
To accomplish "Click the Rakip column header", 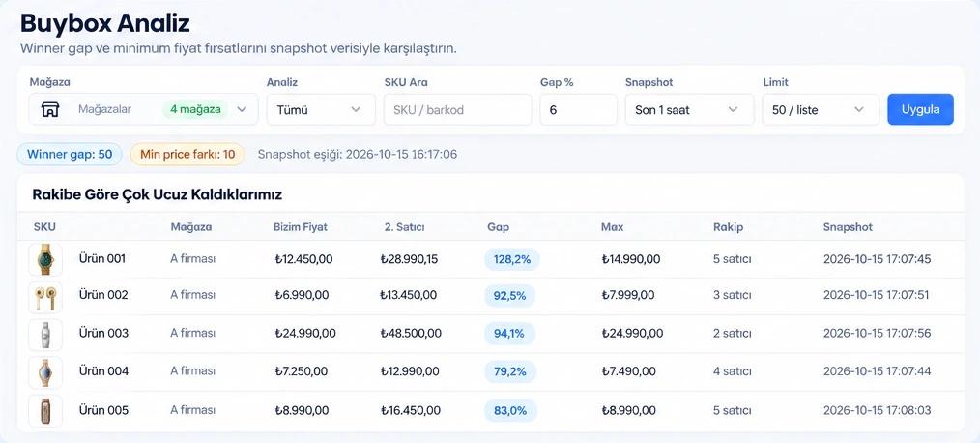I will (728, 227).
